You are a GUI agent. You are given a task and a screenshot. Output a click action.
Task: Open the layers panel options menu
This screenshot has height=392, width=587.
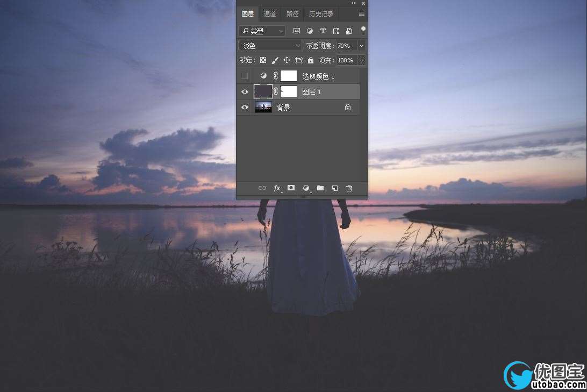361,14
